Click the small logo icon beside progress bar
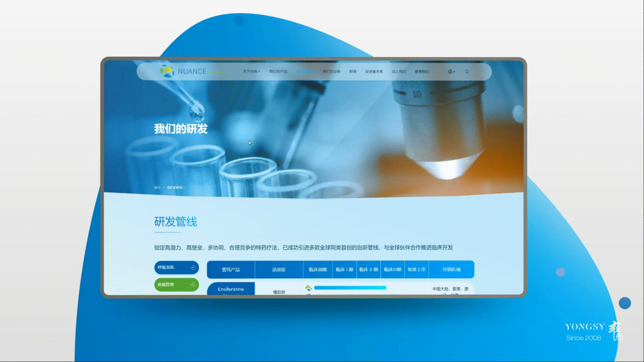This screenshot has width=644, height=362. pos(308,288)
